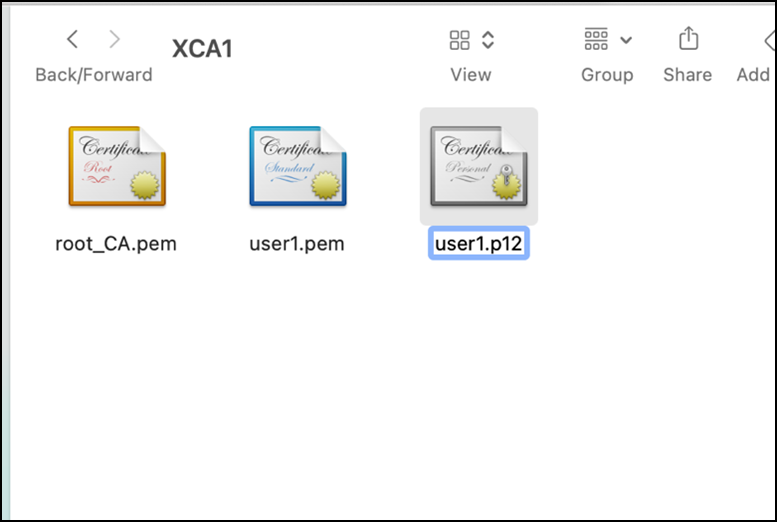
Task: Click the Share icon in toolbar
Action: pyautogui.click(x=688, y=40)
